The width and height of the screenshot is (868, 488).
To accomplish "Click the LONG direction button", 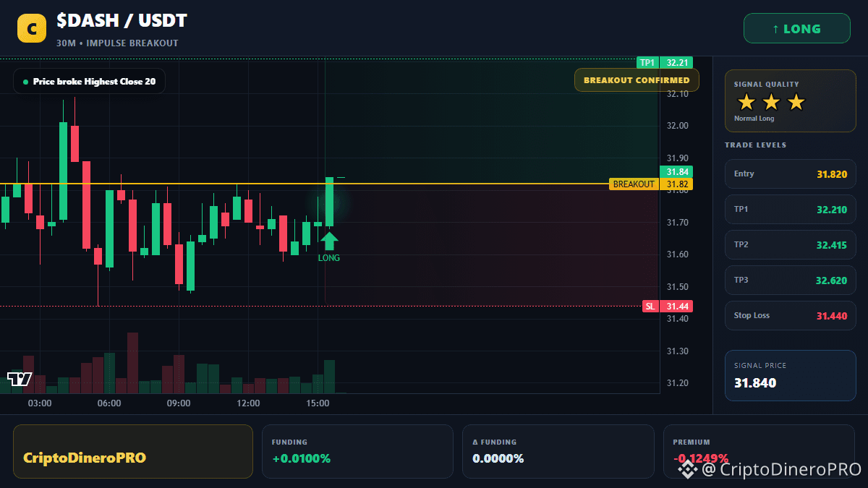I will (x=796, y=29).
